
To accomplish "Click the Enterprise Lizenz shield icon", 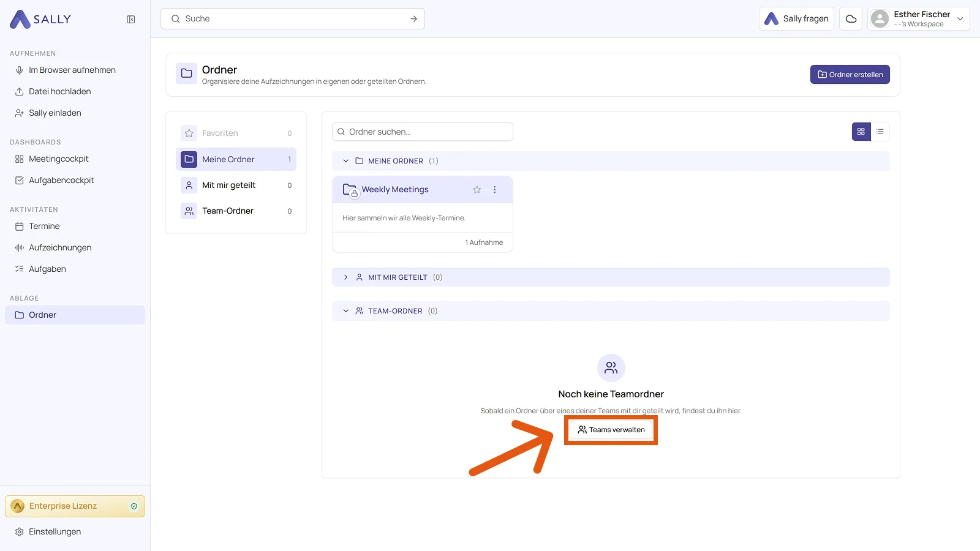I will (x=134, y=506).
